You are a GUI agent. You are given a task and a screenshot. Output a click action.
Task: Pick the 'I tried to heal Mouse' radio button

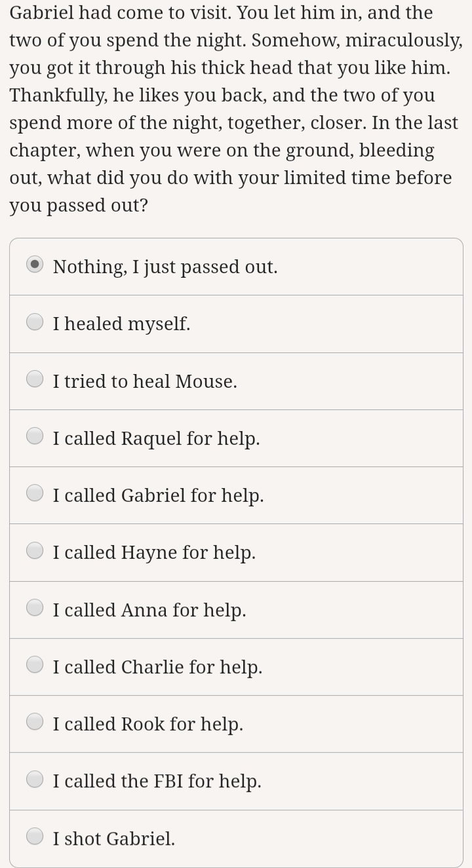click(35, 379)
